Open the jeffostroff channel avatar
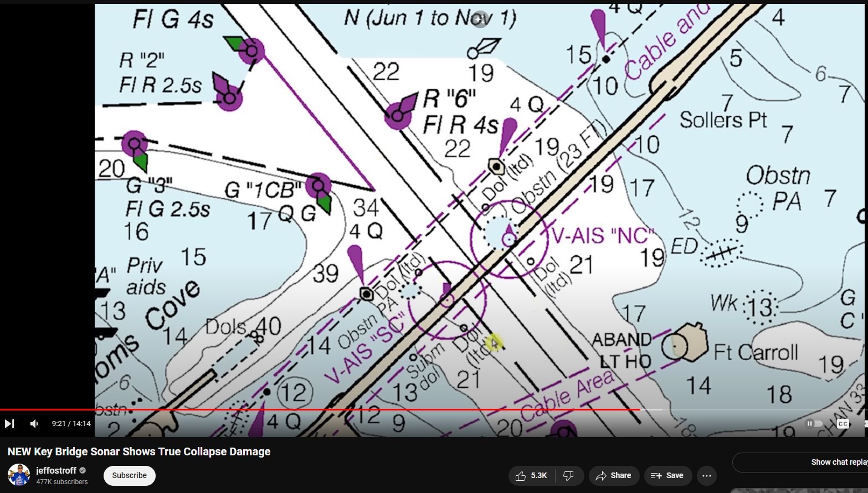The image size is (868, 493). tap(19, 475)
